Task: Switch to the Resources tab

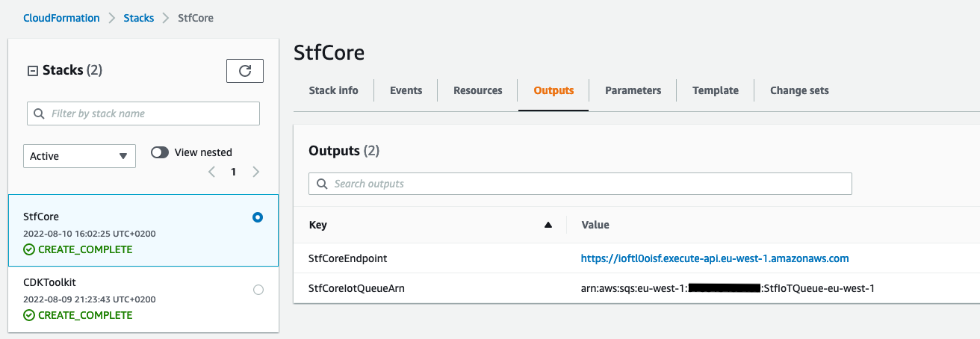Action: (x=478, y=90)
